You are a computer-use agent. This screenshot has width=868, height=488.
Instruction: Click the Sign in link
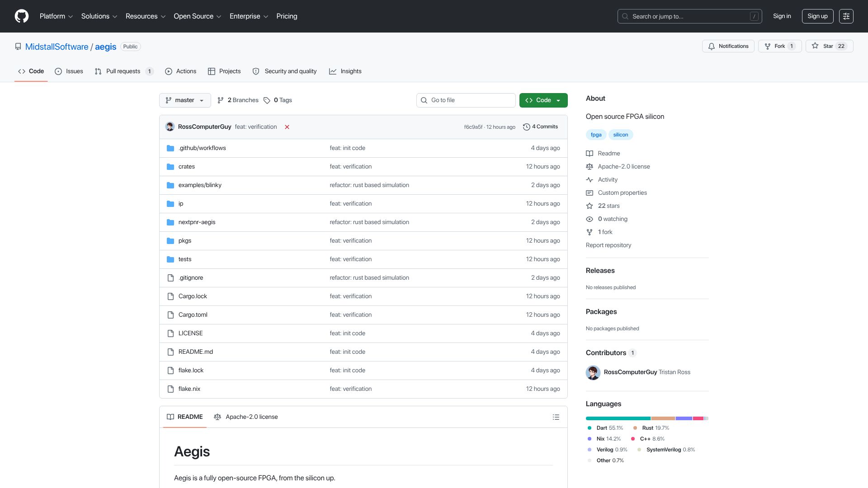(782, 16)
